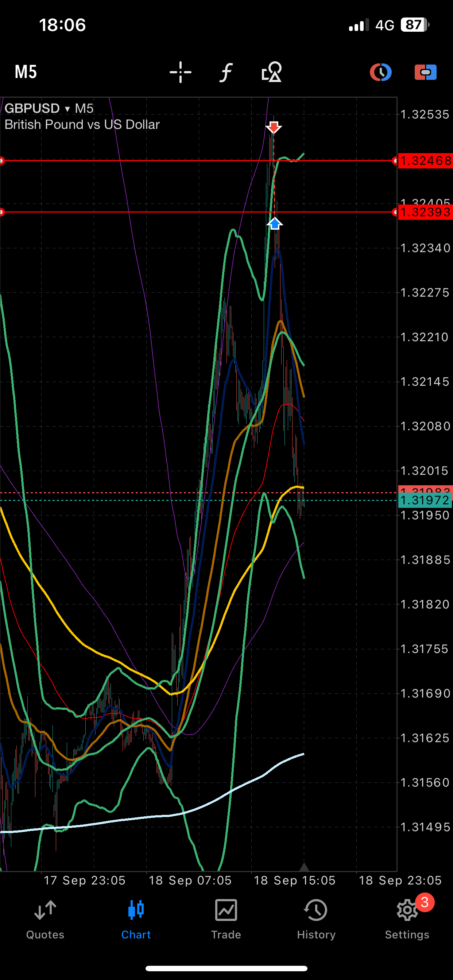Switch to the Chart tab

point(136,919)
